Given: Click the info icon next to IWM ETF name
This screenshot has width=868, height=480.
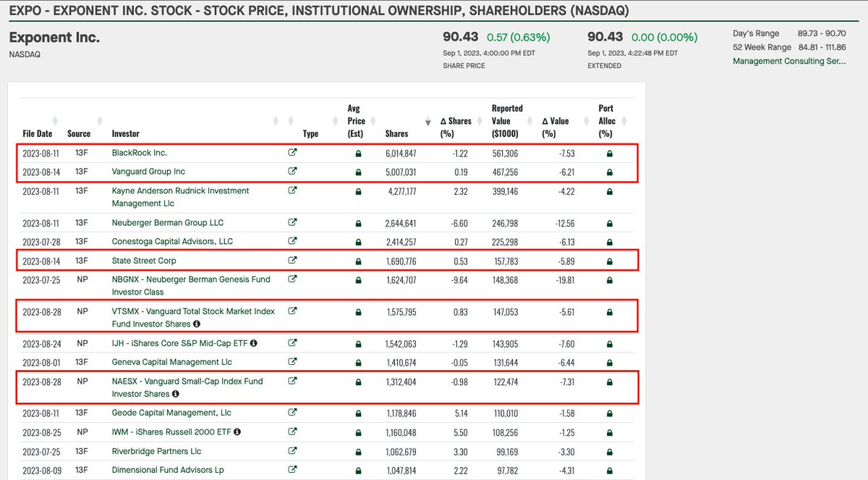Looking at the screenshot, I should (x=237, y=432).
